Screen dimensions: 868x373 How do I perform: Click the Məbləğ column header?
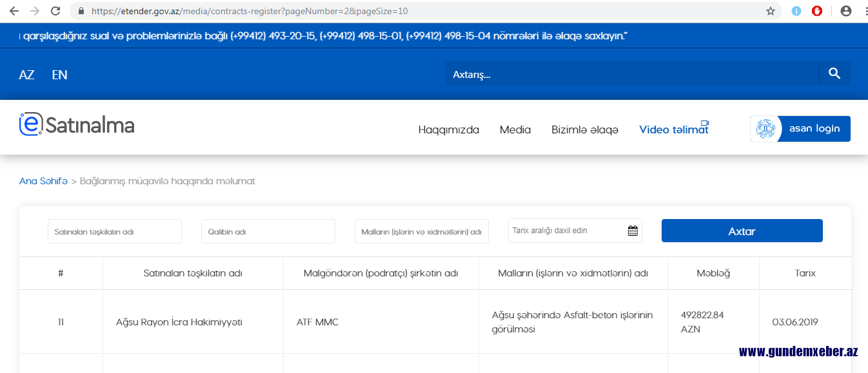tap(713, 273)
